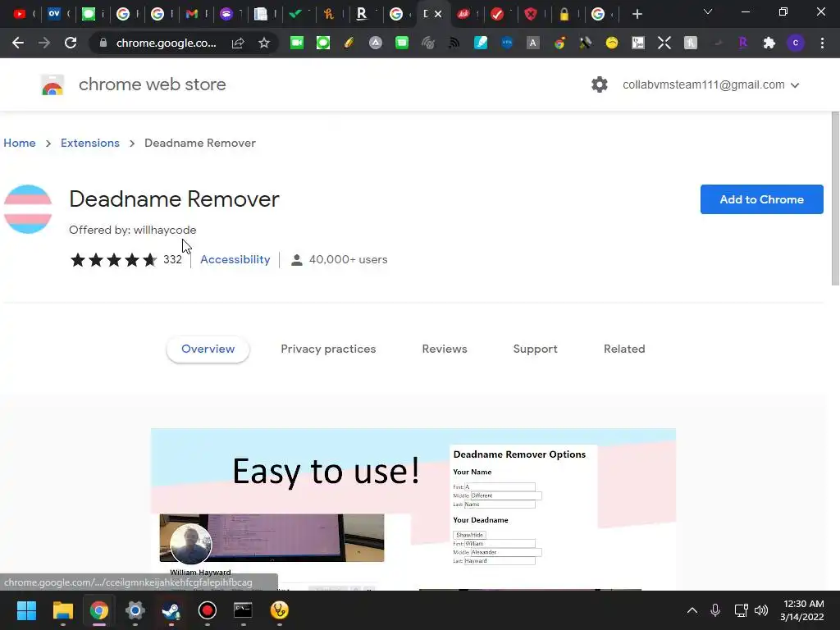
Task: Launch Steam from the taskbar
Action: click(x=171, y=610)
